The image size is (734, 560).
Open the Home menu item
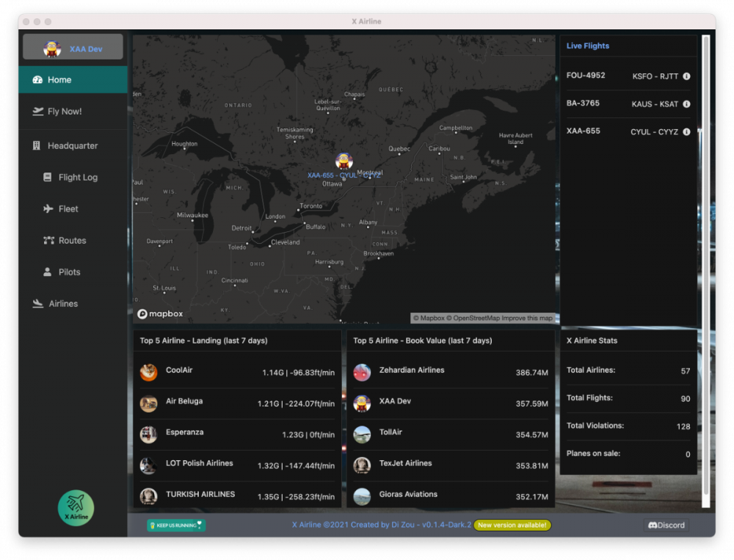click(73, 80)
